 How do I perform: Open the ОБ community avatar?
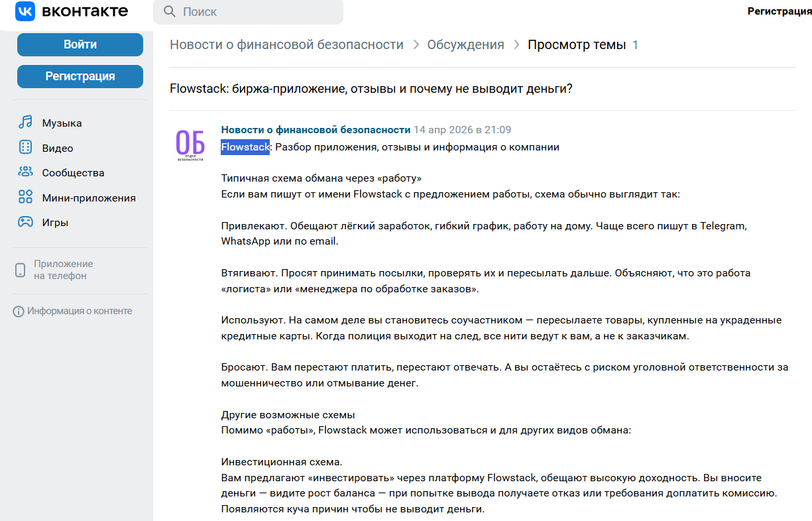point(190,145)
